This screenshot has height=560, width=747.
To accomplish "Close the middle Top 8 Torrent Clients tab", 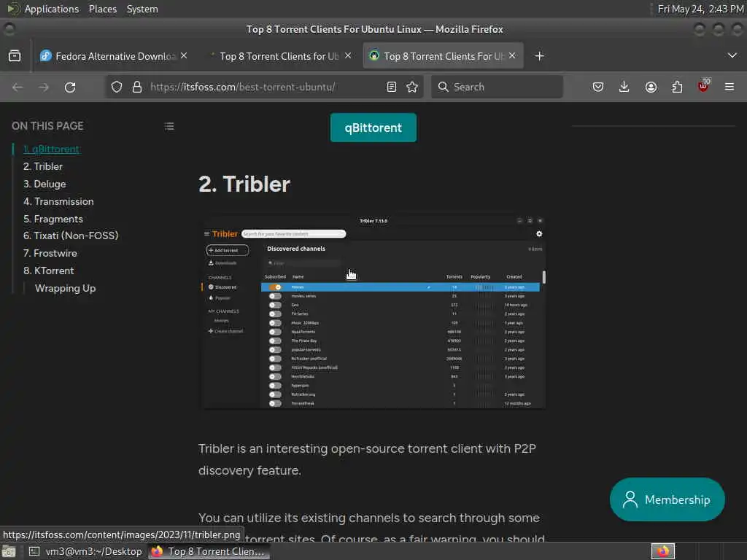I will pyautogui.click(x=348, y=55).
